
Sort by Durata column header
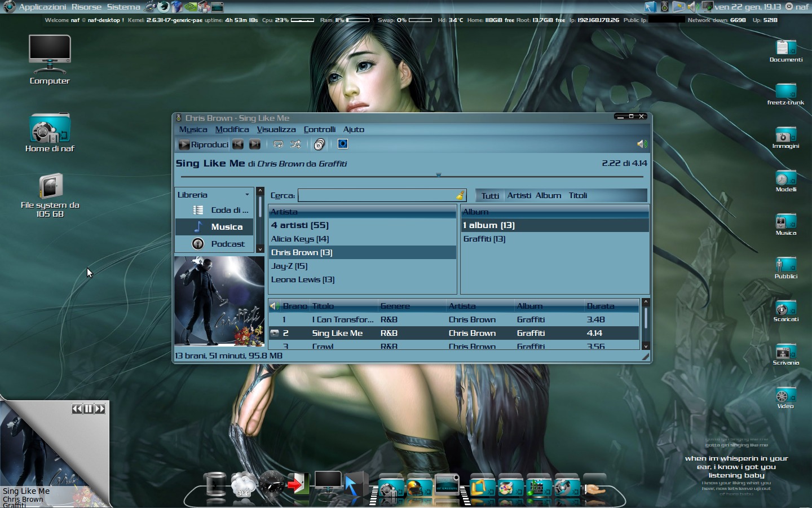coord(612,306)
